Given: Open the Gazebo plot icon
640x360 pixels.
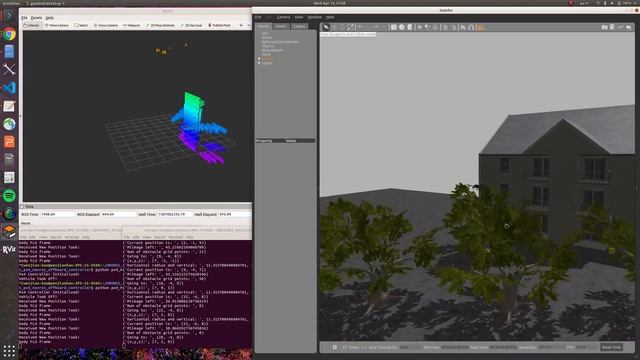Looking at the screenshot, I should tap(620, 27).
